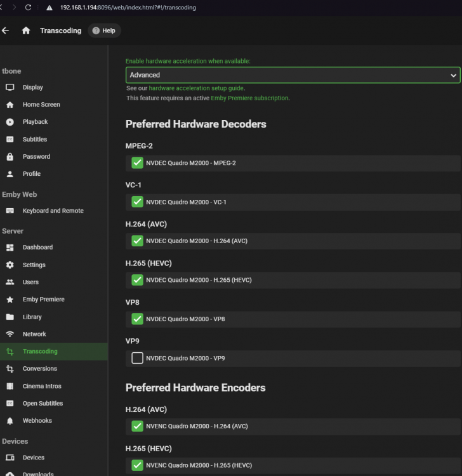The width and height of the screenshot is (462, 476).
Task: Follow the Emby Premiere subscription link
Action: 250,98
